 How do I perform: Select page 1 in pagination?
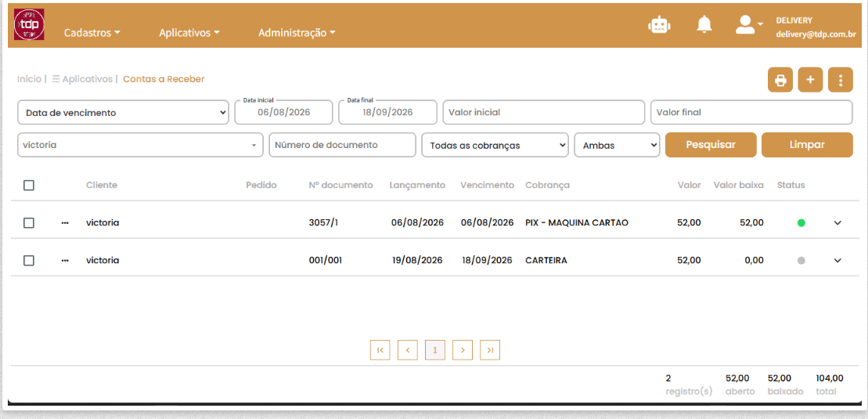(435, 350)
